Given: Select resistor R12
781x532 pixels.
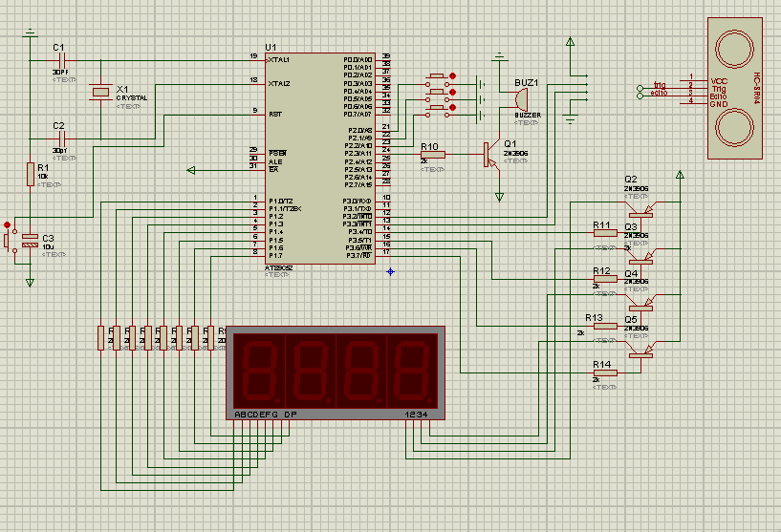Looking at the screenshot, I should (x=606, y=279).
